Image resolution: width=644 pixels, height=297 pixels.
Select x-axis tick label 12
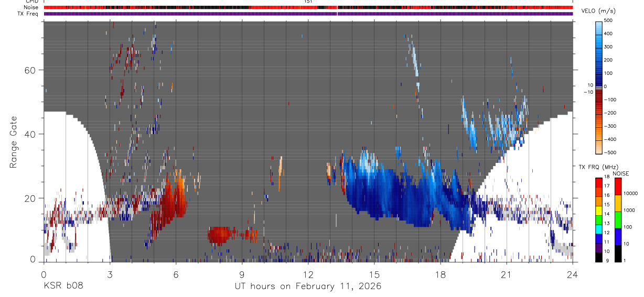pos(308,274)
